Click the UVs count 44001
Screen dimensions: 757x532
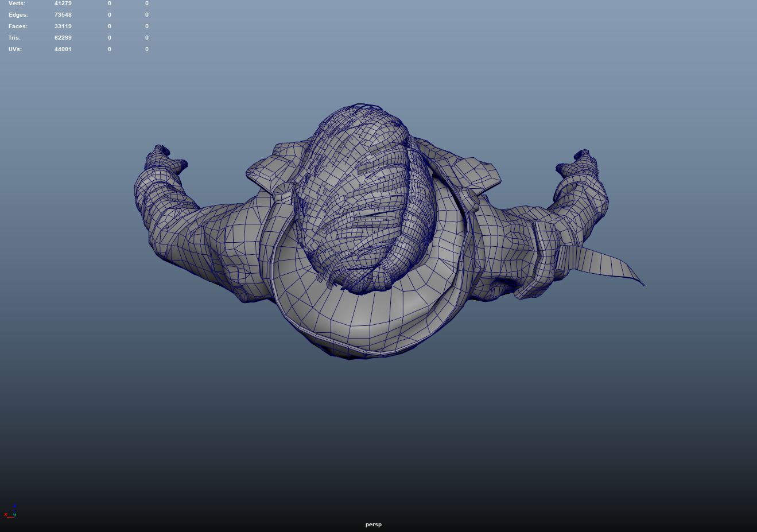(63, 49)
